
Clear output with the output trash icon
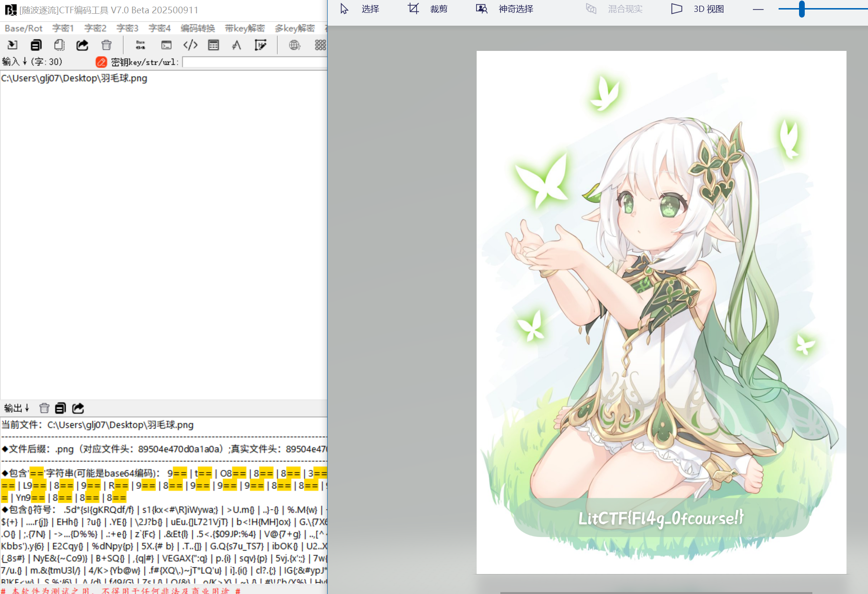(44, 408)
